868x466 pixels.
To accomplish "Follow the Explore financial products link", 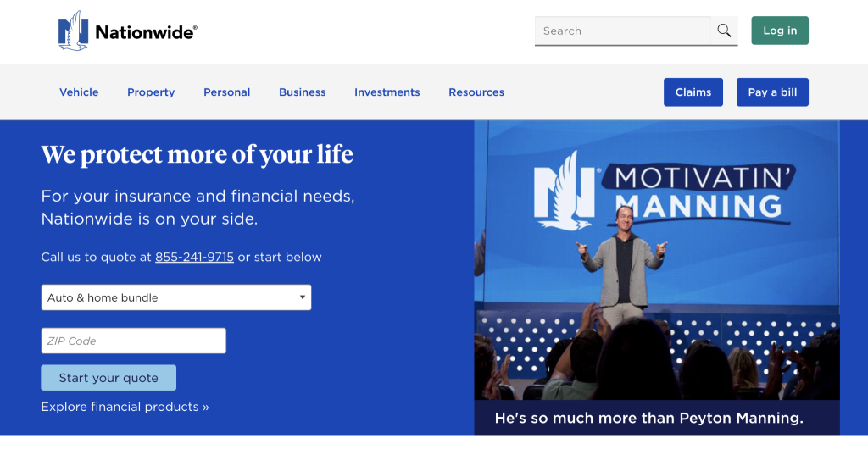I will (125, 407).
